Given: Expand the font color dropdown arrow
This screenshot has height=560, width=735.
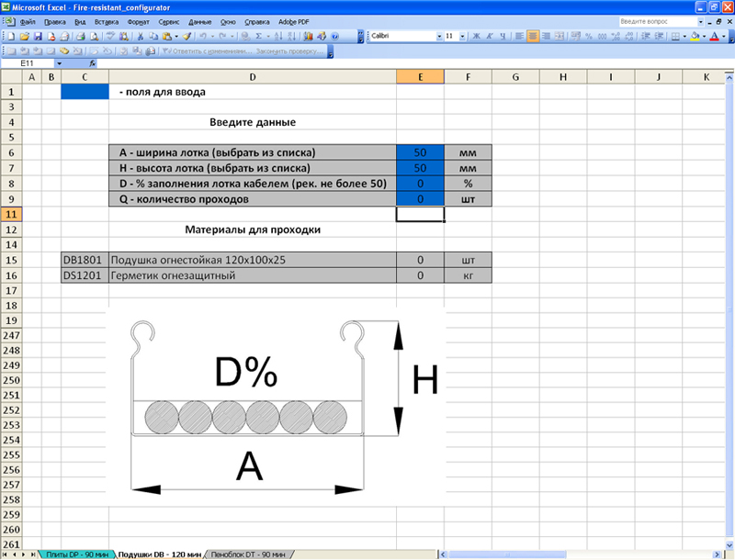Looking at the screenshot, I should click(723, 36).
